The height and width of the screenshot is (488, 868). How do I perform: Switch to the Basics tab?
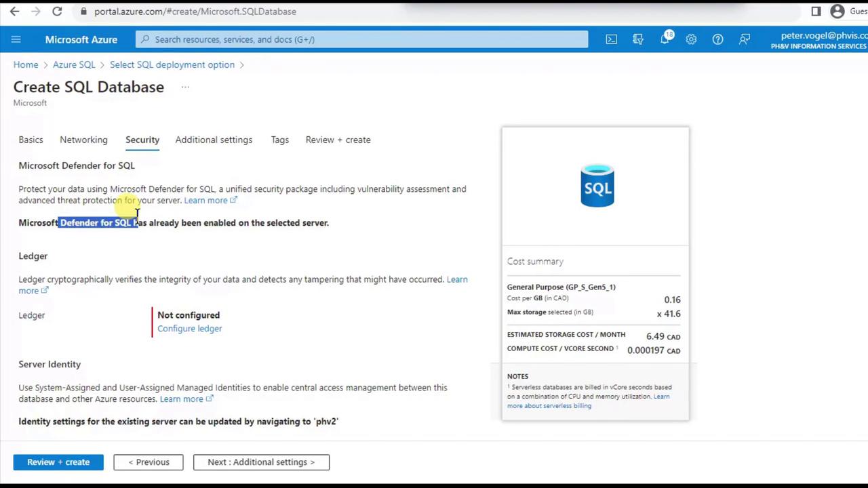tap(31, 140)
